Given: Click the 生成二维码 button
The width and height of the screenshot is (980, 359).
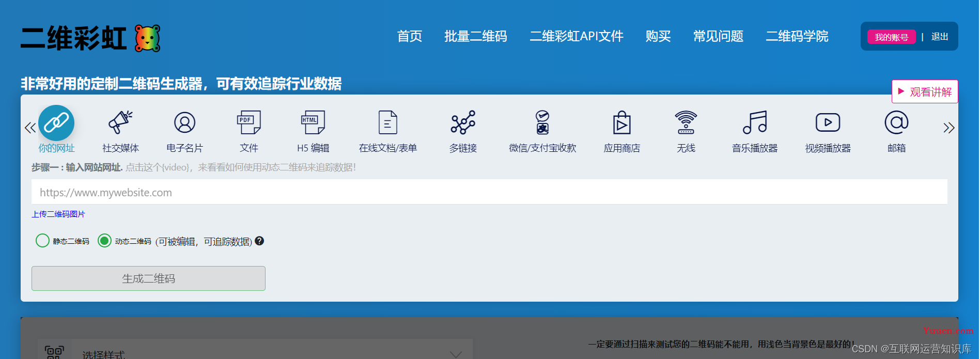Looking at the screenshot, I should click(x=148, y=278).
